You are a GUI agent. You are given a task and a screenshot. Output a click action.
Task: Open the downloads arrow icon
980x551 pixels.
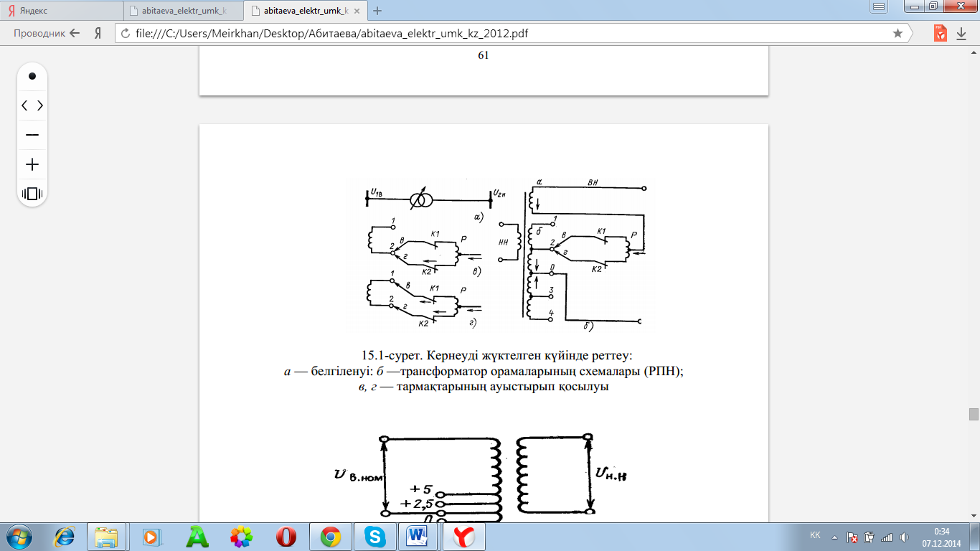coord(961,33)
